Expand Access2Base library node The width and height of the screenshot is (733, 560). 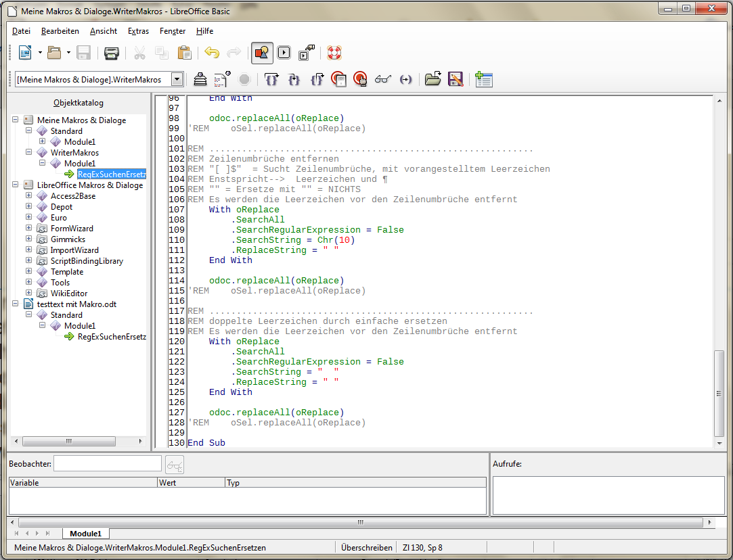(28, 195)
